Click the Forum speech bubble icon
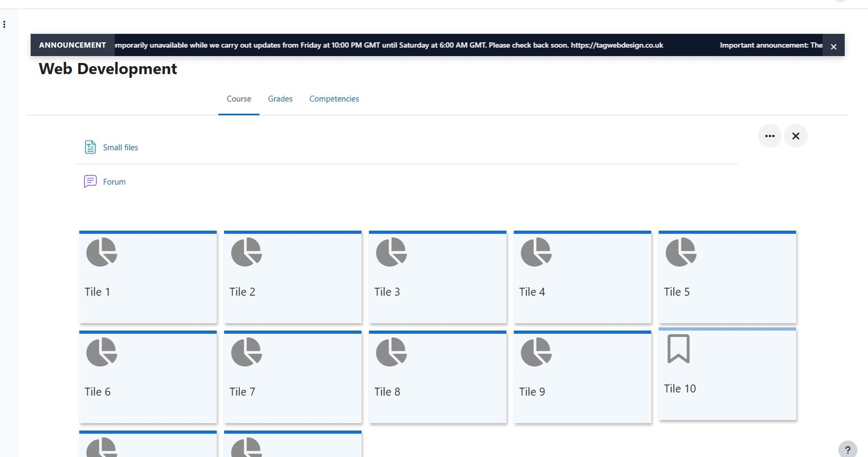The width and height of the screenshot is (868, 457). point(90,181)
